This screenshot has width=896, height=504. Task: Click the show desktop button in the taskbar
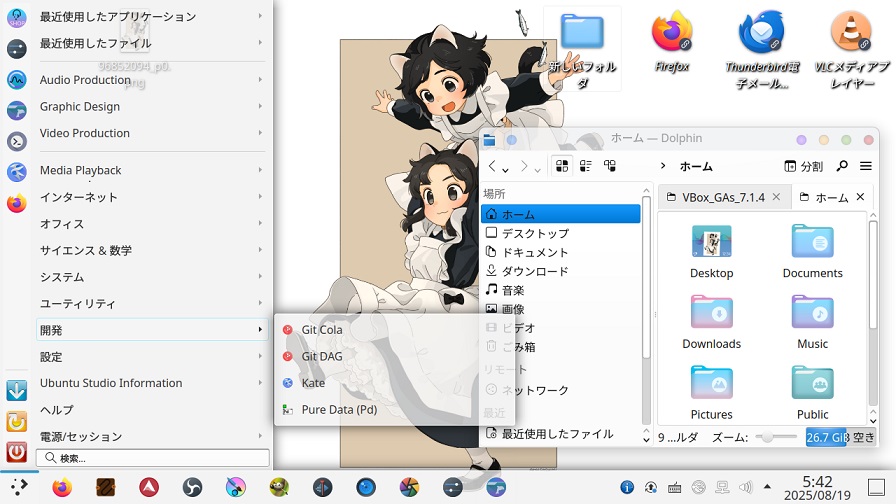tap(876, 487)
